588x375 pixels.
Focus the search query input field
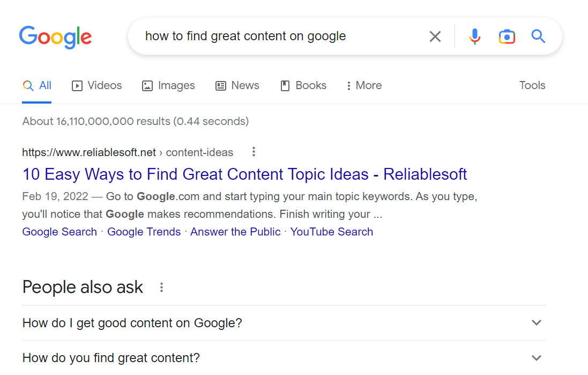click(x=281, y=36)
